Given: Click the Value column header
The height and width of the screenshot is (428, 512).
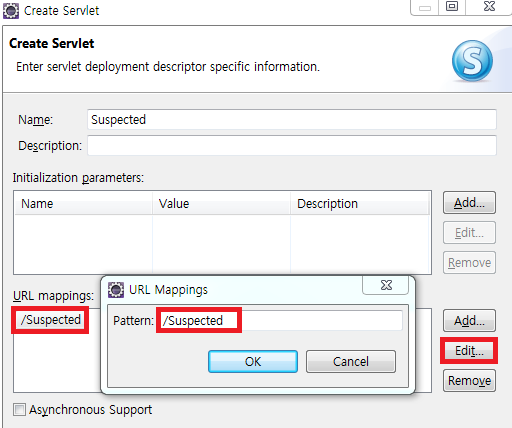Looking at the screenshot, I should coord(221,203).
